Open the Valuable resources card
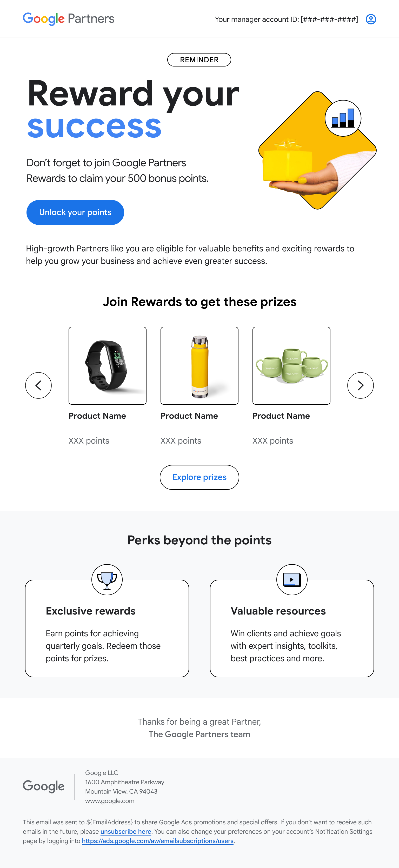 point(291,633)
